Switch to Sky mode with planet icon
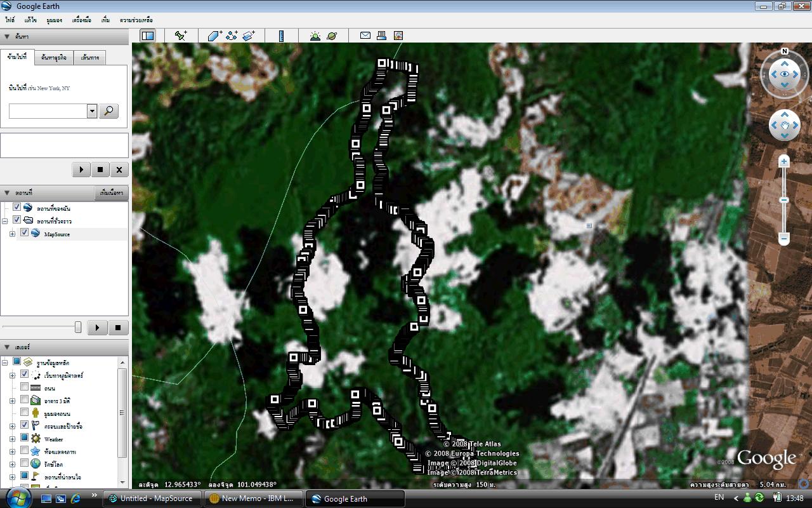 [x=332, y=36]
